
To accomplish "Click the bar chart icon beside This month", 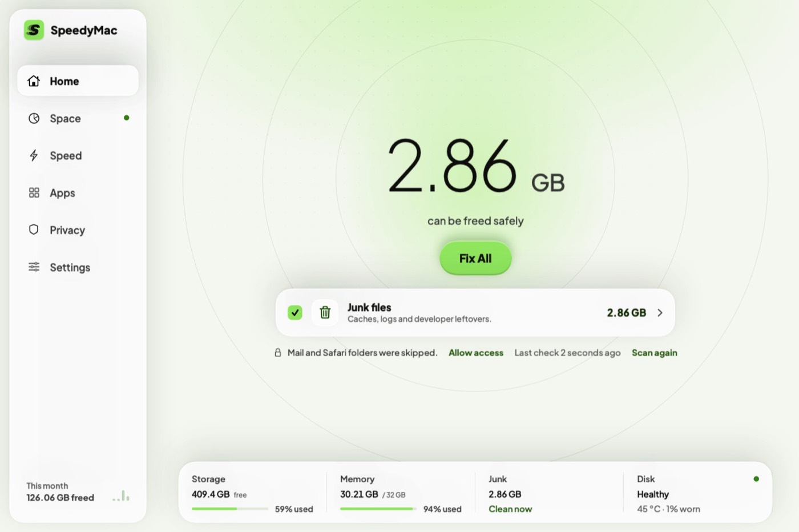I will tap(121, 495).
